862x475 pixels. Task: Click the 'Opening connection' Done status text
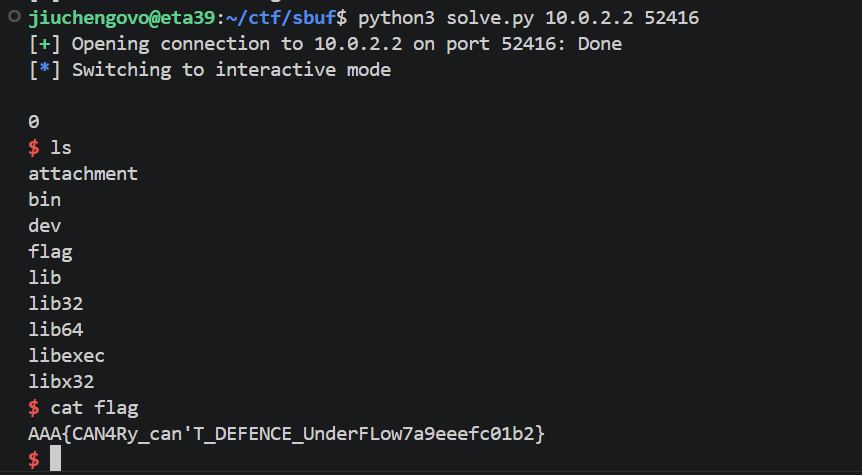(x=600, y=44)
